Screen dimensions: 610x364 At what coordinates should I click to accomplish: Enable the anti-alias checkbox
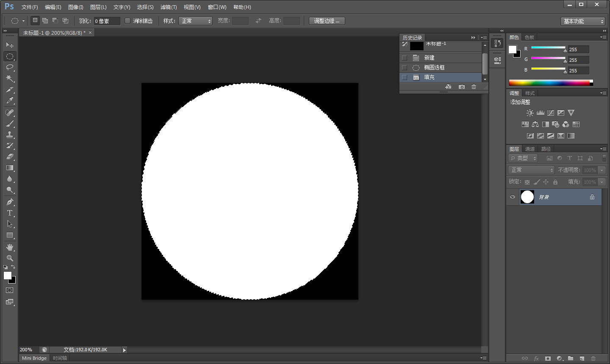tap(128, 21)
